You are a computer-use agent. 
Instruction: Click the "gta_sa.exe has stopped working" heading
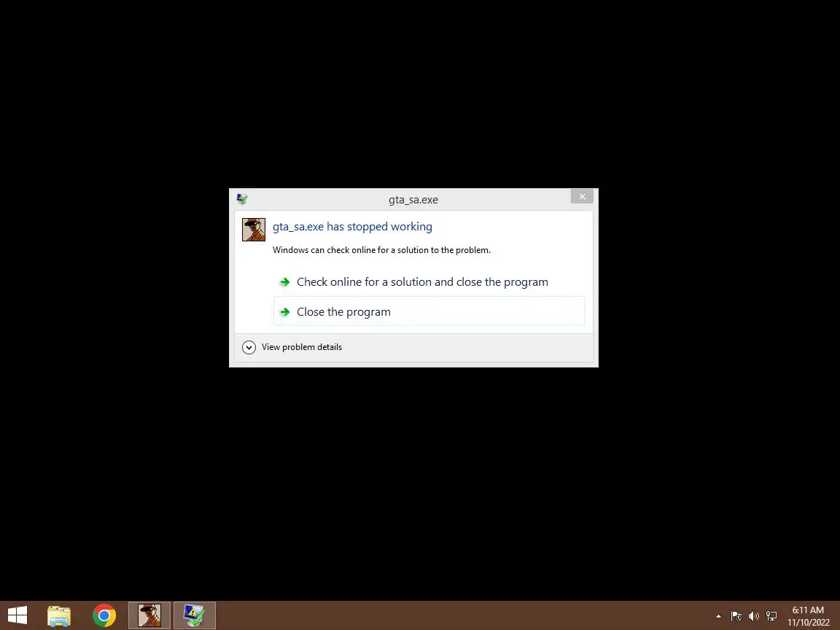coord(352,227)
